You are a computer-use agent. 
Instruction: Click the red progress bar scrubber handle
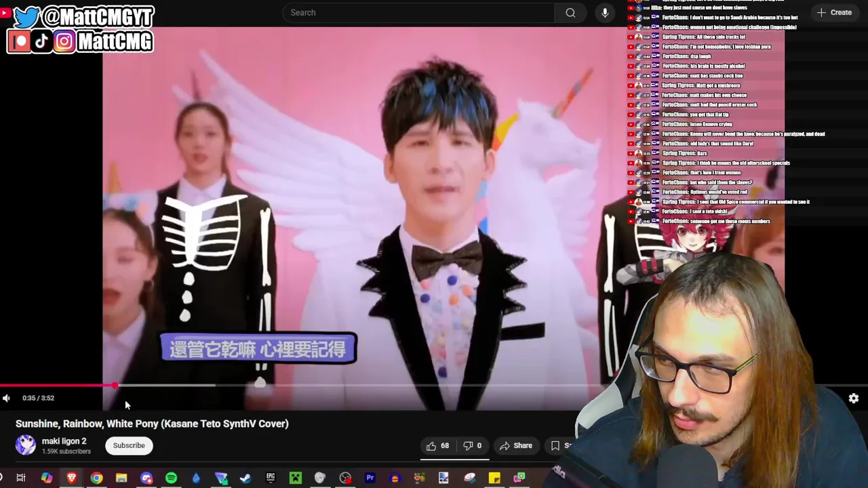coord(115,385)
